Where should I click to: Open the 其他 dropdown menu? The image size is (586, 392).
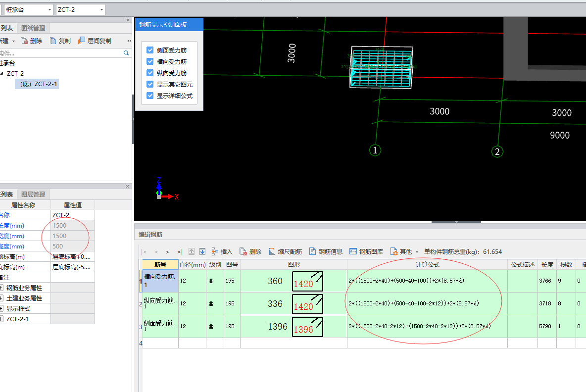click(x=404, y=251)
